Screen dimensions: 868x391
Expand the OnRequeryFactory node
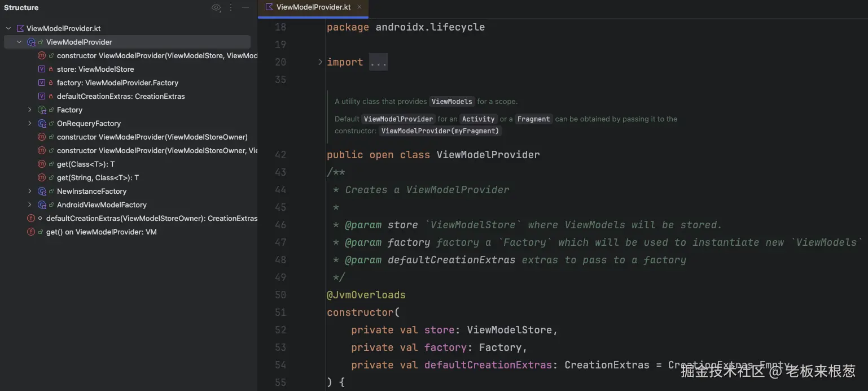pyautogui.click(x=30, y=123)
